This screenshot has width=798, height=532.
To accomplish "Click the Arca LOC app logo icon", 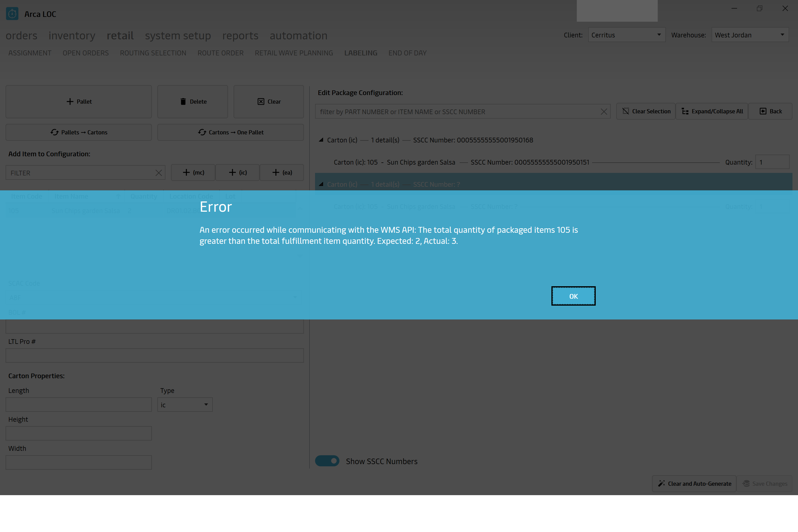I will tap(12, 14).
